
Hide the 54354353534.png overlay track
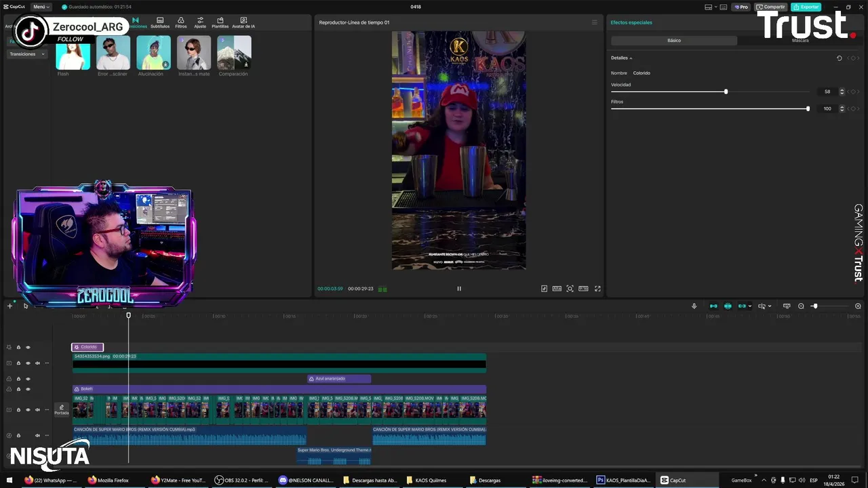28,363
